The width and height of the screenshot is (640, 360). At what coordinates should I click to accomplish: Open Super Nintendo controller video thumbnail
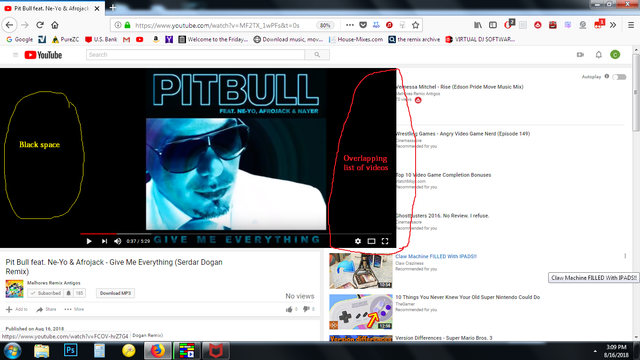click(361, 312)
